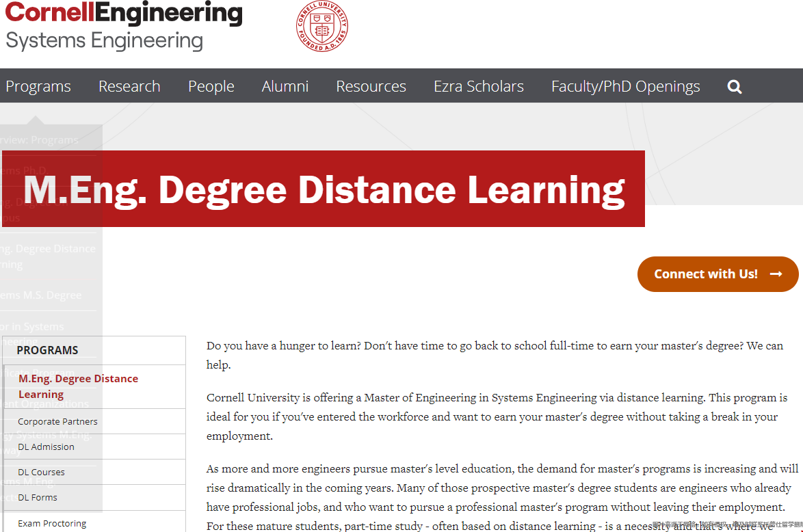This screenshot has height=532, width=803.
Task: Click the arrow icon in Connect with Us button
Action: (776, 274)
